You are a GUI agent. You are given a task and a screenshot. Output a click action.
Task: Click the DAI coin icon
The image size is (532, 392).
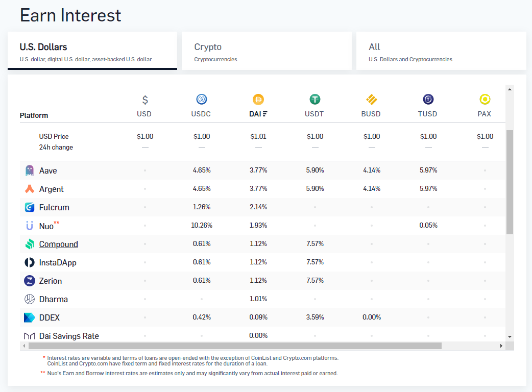pyautogui.click(x=258, y=100)
